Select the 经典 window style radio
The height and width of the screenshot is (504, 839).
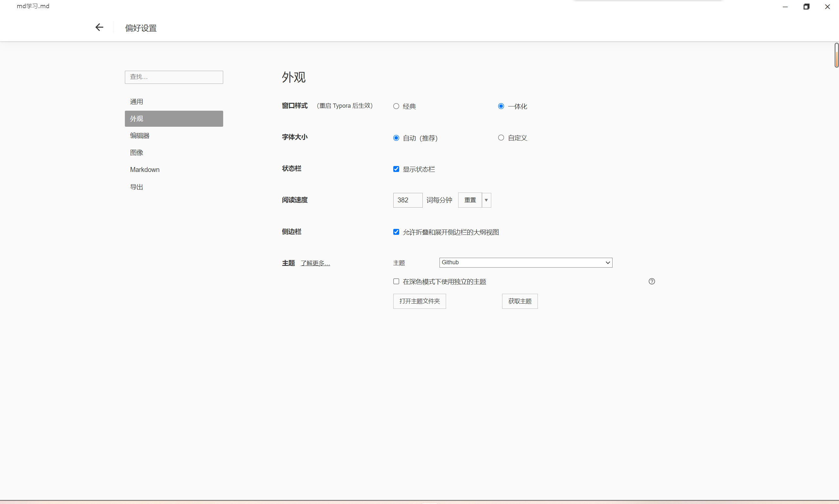click(x=396, y=106)
